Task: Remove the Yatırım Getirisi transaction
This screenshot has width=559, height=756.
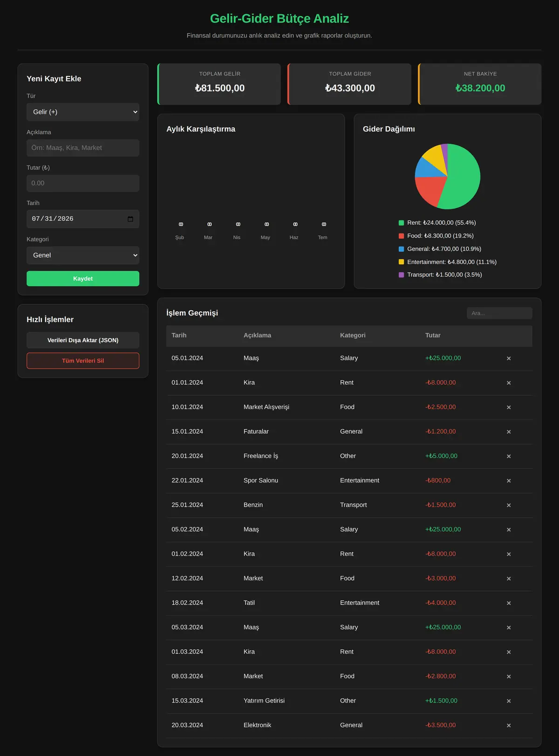Action: coord(509,701)
